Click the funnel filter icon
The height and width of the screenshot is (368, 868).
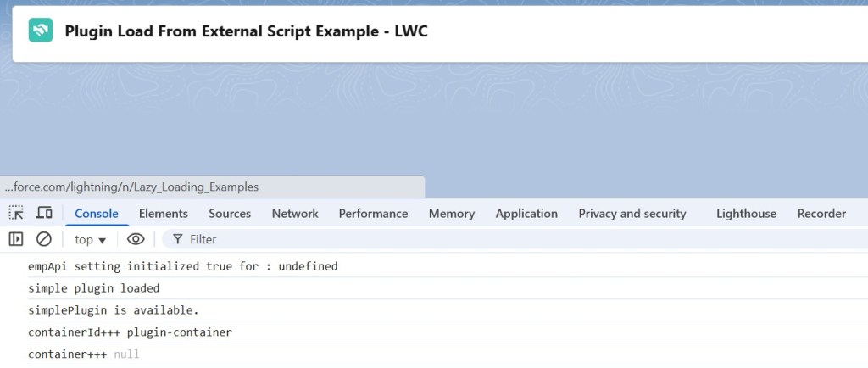point(178,239)
